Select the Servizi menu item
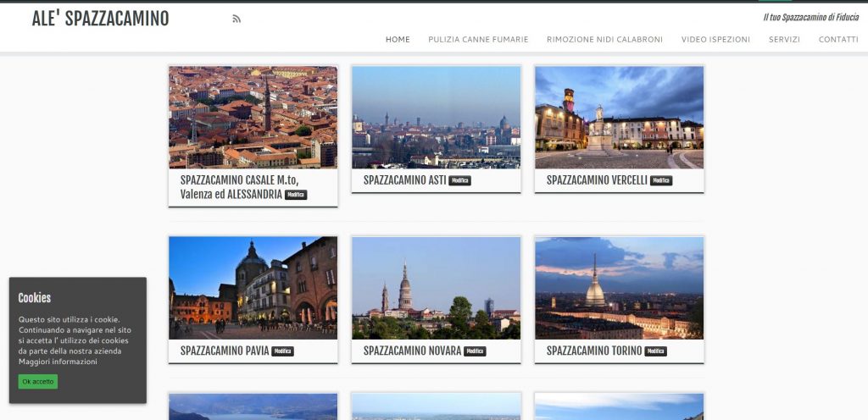This screenshot has width=868, height=420. point(784,39)
